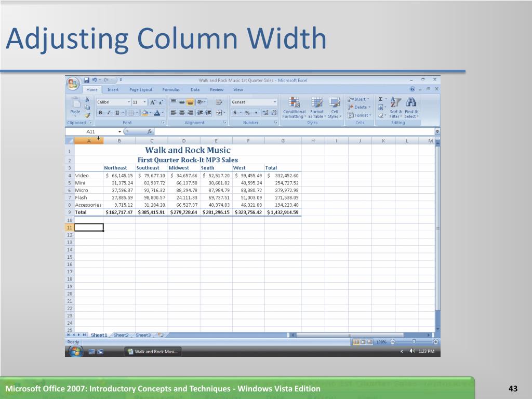Click the Insert cells button

pos(358,99)
